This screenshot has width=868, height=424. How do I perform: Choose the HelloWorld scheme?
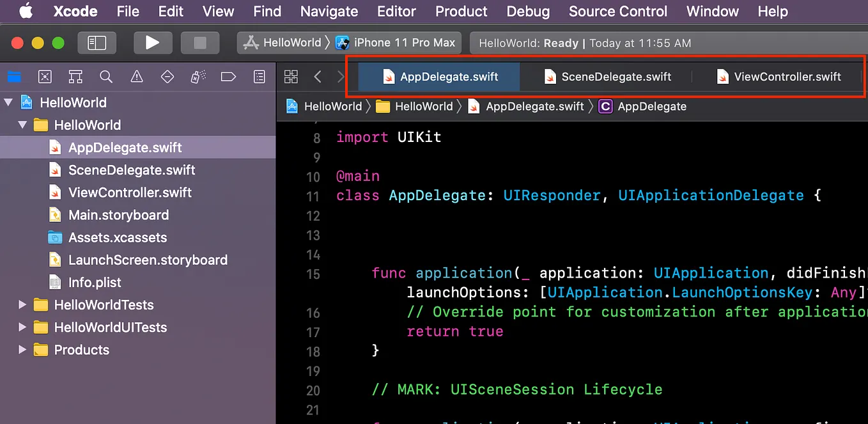pos(283,43)
